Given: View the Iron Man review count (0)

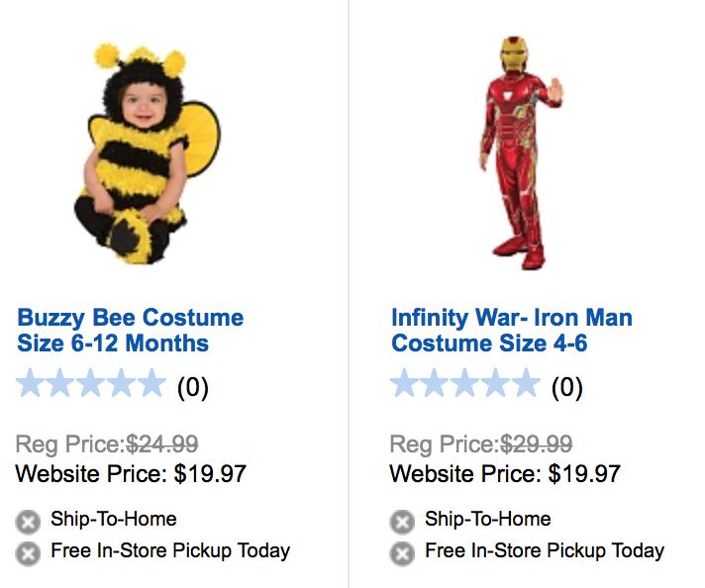Looking at the screenshot, I should (x=566, y=386).
